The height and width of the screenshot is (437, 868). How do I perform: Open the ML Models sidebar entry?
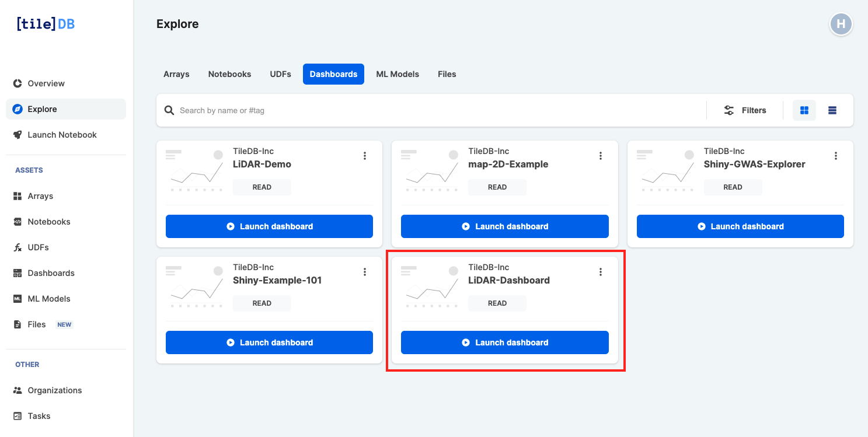pyautogui.click(x=48, y=298)
